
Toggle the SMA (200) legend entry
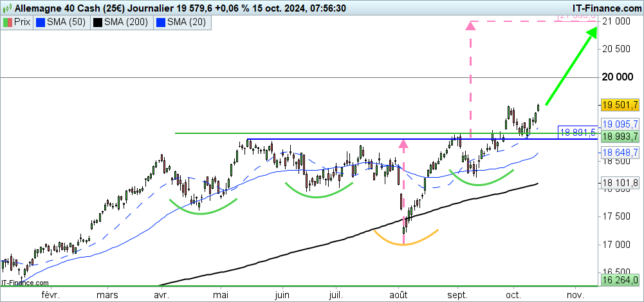pyautogui.click(x=120, y=22)
